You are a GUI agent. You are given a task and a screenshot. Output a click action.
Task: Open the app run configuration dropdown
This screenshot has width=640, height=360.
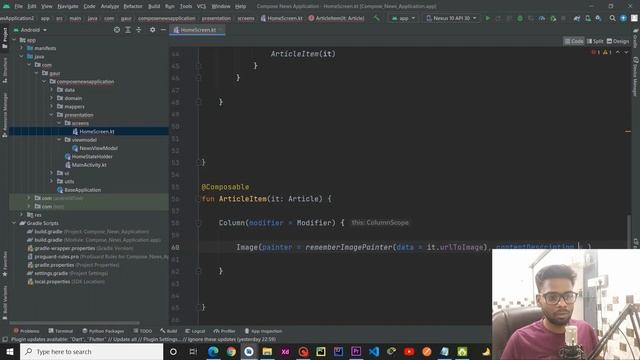[x=403, y=18]
